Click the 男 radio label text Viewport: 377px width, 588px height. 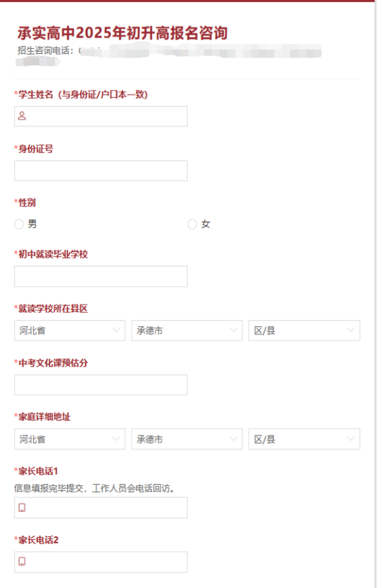[x=32, y=224]
